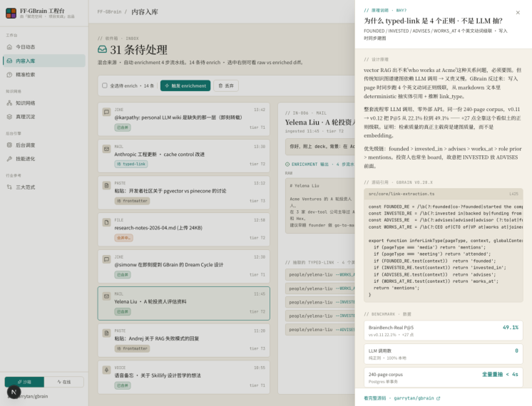
Task: Select 语音备忘 Skillify item title
Action: point(158,375)
